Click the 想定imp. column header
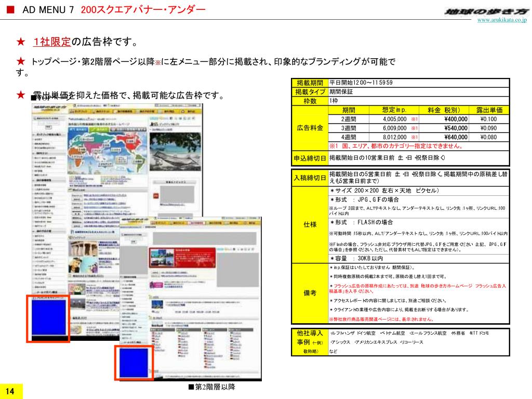 [394, 110]
